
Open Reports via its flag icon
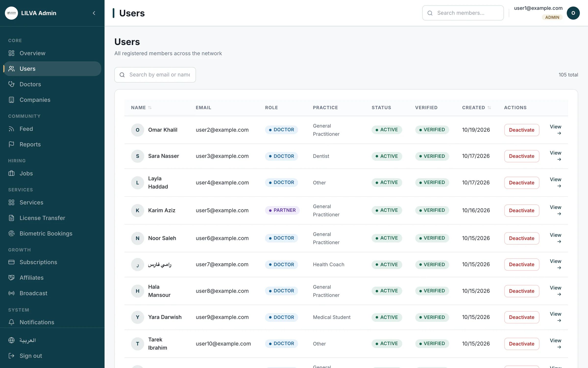pyautogui.click(x=11, y=144)
